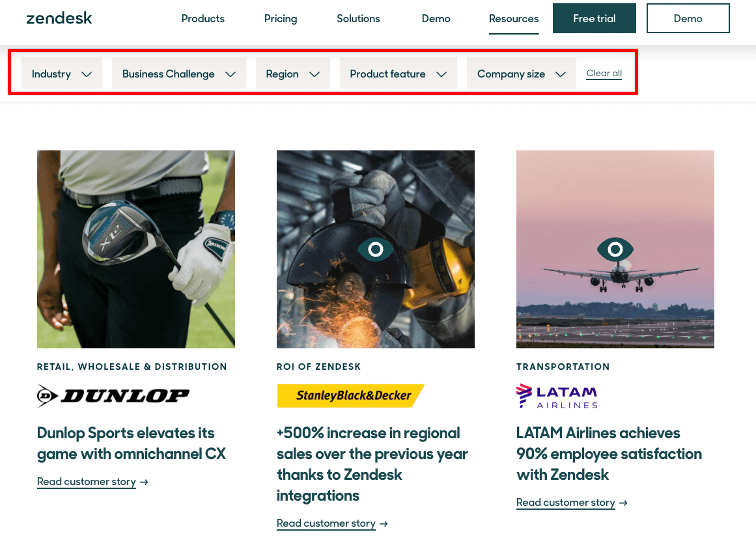Open the Industry filter dropdown
Image resolution: width=756 pixels, height=543 pixels.
pos(62,74)
